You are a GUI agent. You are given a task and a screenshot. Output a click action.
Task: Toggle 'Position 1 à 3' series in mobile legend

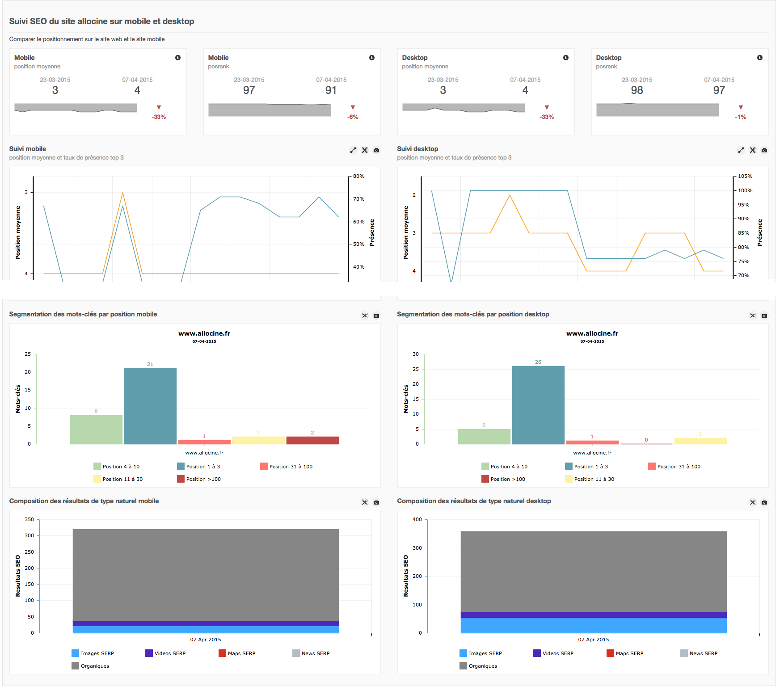coord(198,467)
